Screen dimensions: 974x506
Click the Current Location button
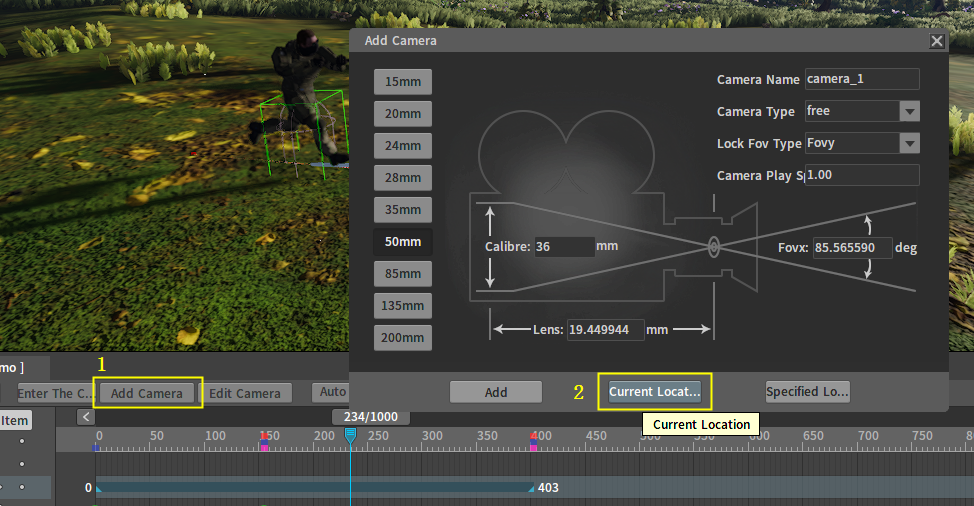pyautogui.click(x=655, y=392)
